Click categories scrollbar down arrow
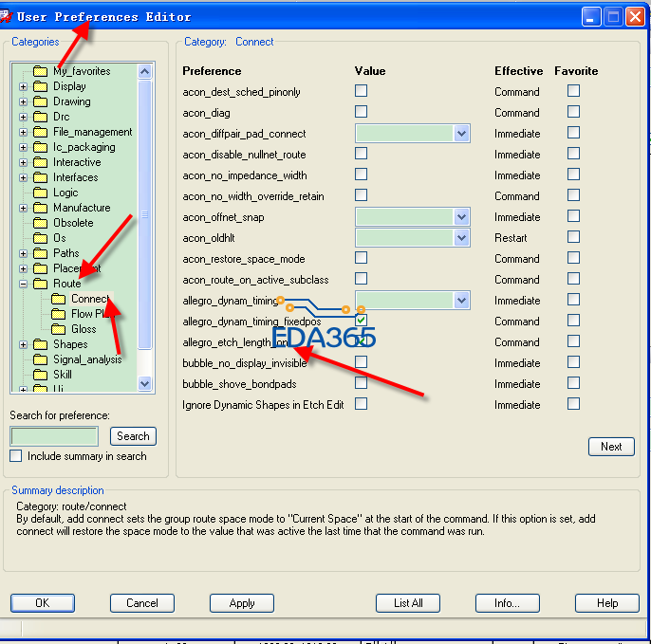Image resolution: width=651 pixels, height=644 pixels. tap(144, 383)
